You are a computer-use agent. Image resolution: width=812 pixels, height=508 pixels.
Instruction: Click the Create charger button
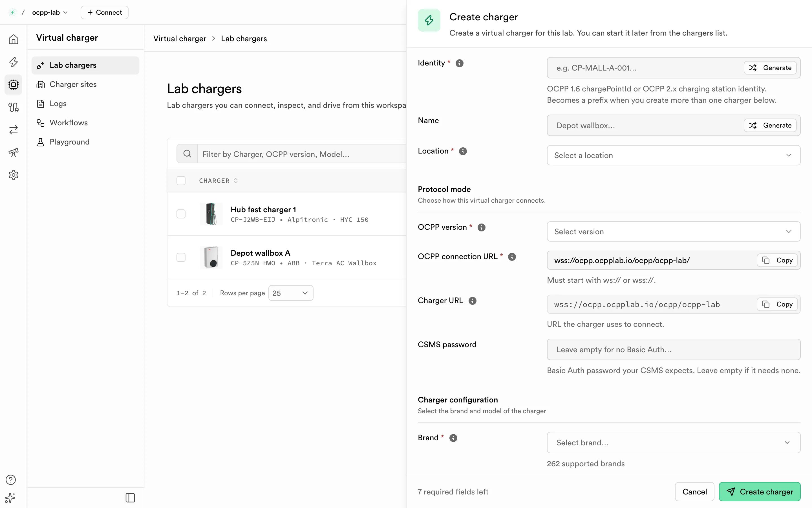(x=760, y=492)
